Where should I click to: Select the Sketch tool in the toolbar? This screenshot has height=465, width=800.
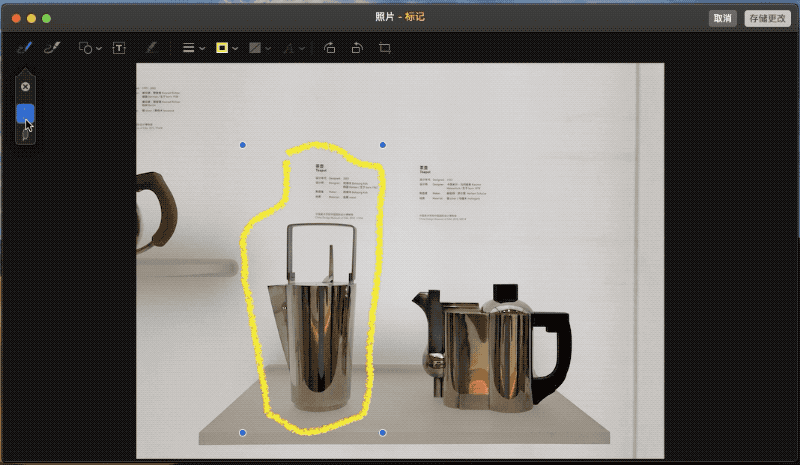25,47
